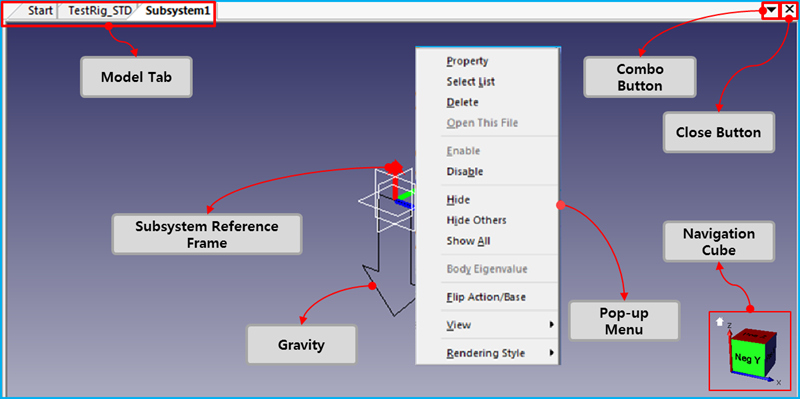800x399 pixels.
Task: Click the Neg Y face of navigation cube
Action: (748, 359)
